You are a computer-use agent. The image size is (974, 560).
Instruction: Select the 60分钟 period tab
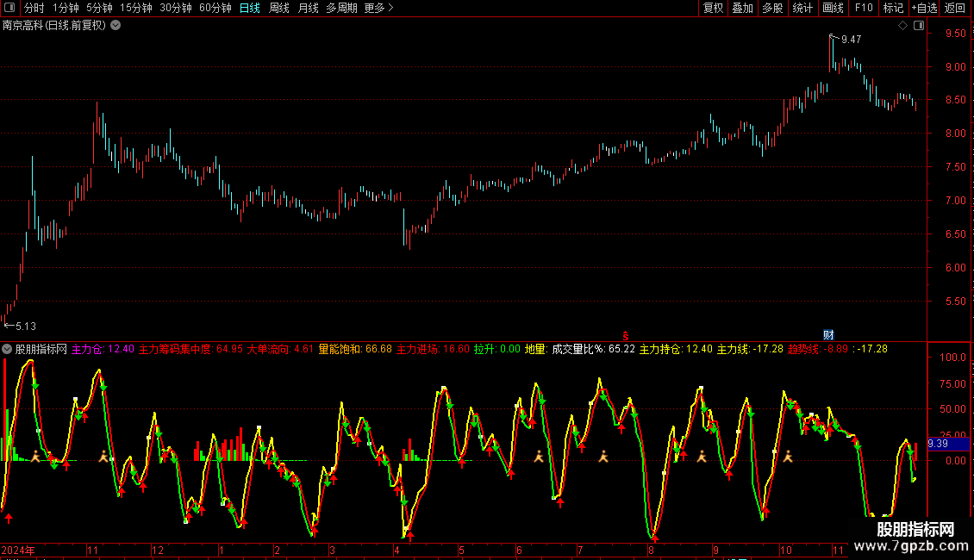click(x=215, y=8)
